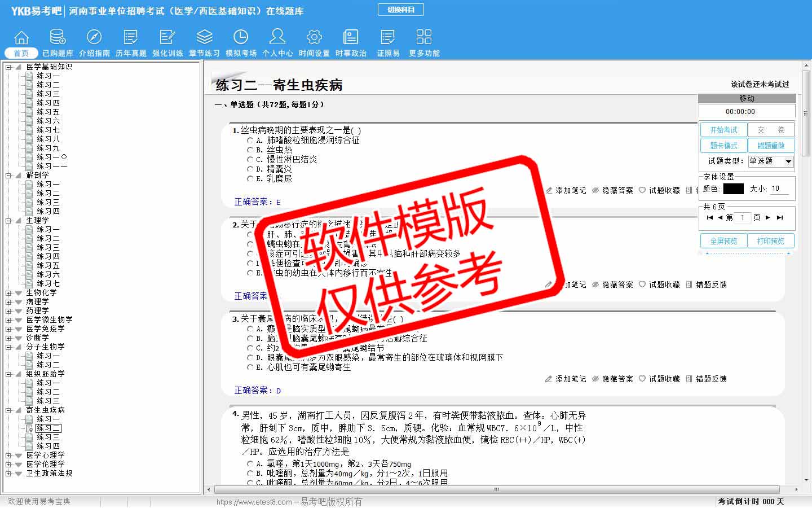Select 练习三 under 寄生虫疾病
812x508 pixels.
[x=48, y=437]
